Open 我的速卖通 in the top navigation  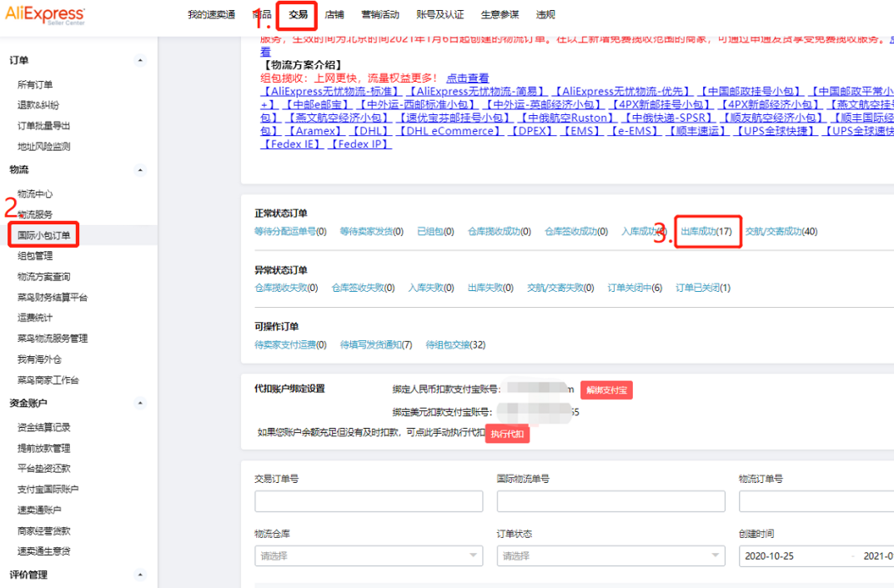(x=211, y=15)
